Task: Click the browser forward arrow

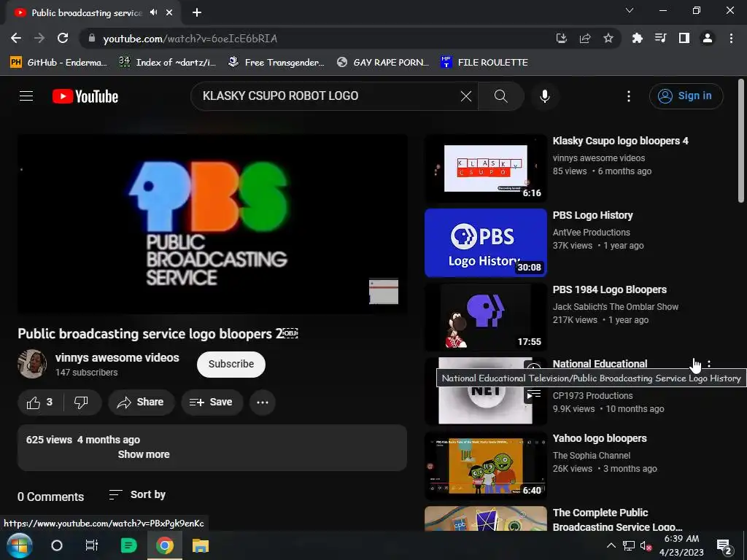Action: click(x=39, y=38)
